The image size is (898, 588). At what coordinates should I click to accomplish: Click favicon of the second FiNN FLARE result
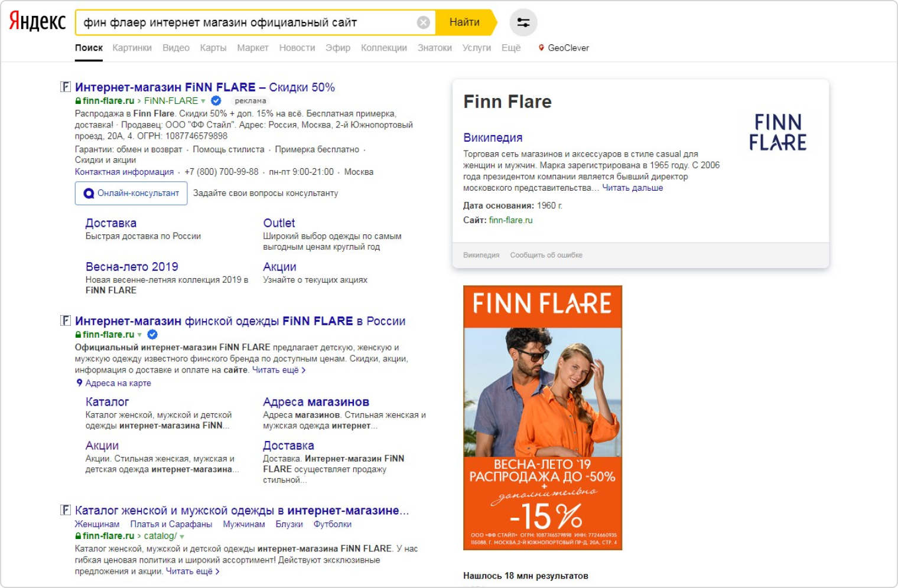pyautogui.click(x=66, y=321)
